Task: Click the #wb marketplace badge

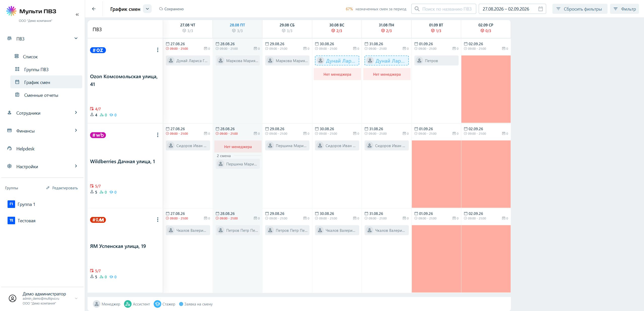Action: point(98,135)
